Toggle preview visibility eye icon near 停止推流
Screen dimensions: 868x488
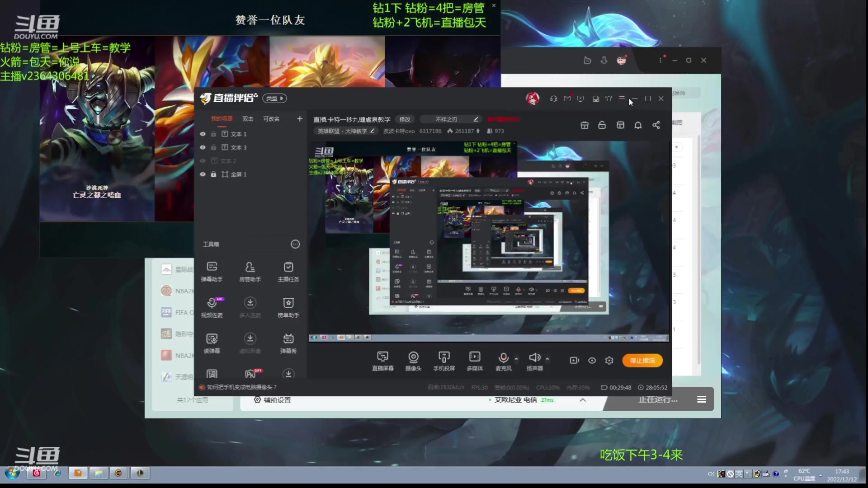tap(592, 360)
